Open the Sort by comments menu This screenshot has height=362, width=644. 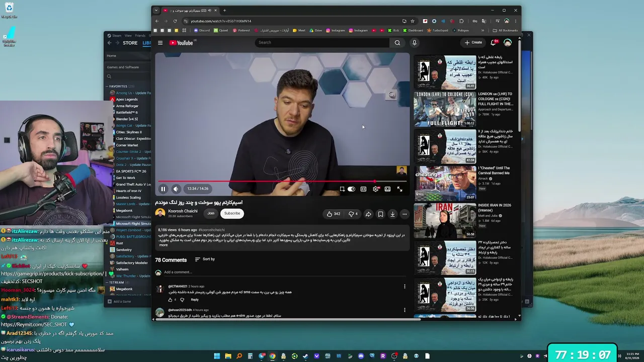(x=205, y=259)
